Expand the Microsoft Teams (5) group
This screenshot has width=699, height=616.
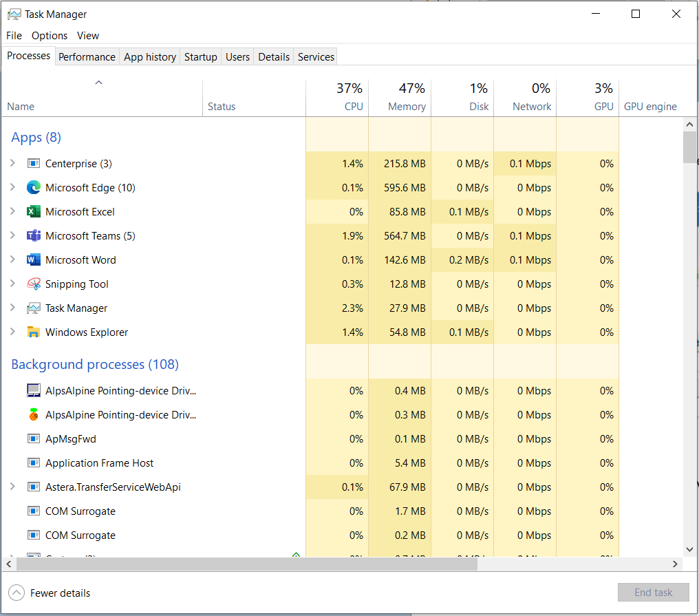(x=12, y=235)
